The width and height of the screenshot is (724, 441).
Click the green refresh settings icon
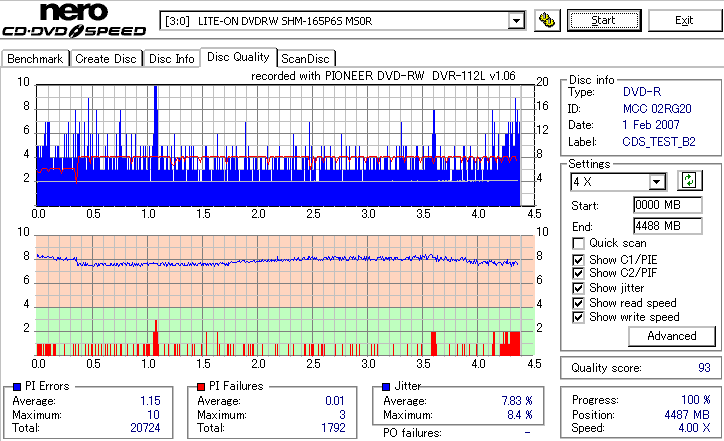pos(689,181)
